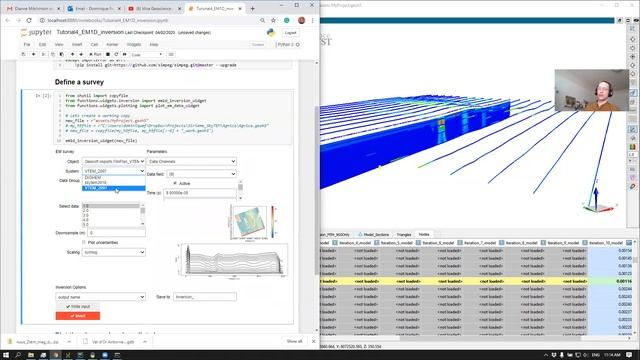Click the Time (s) input field
Image resolution: width=640 pixels, height=360 pixels.
pyautogui.click(x=200, y=193)
